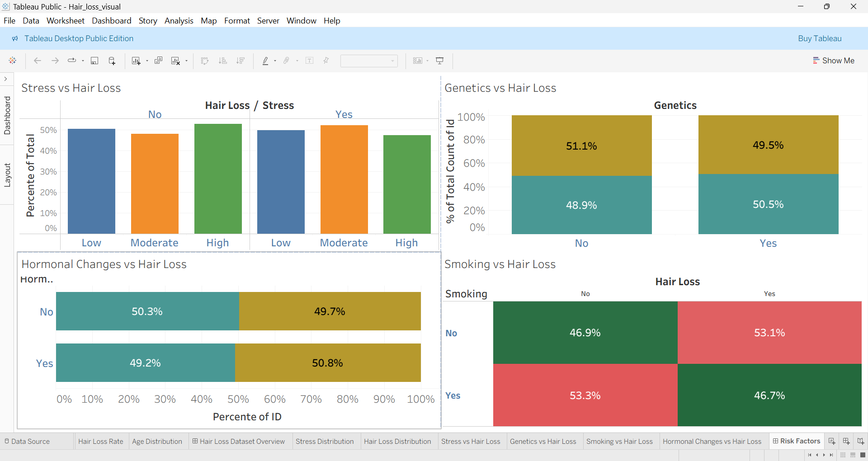
Task: Add a new story from bottom tab bar
Action: point(860,441)
